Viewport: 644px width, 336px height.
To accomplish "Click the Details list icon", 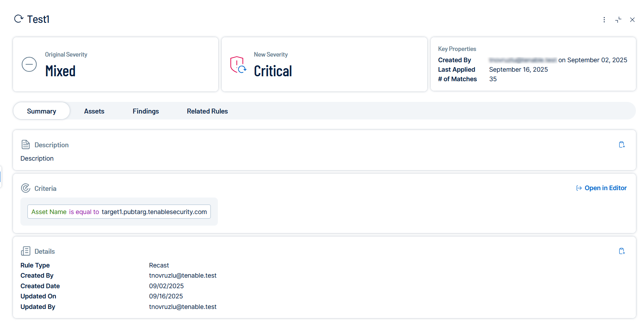I will click(x=26, y=251).
